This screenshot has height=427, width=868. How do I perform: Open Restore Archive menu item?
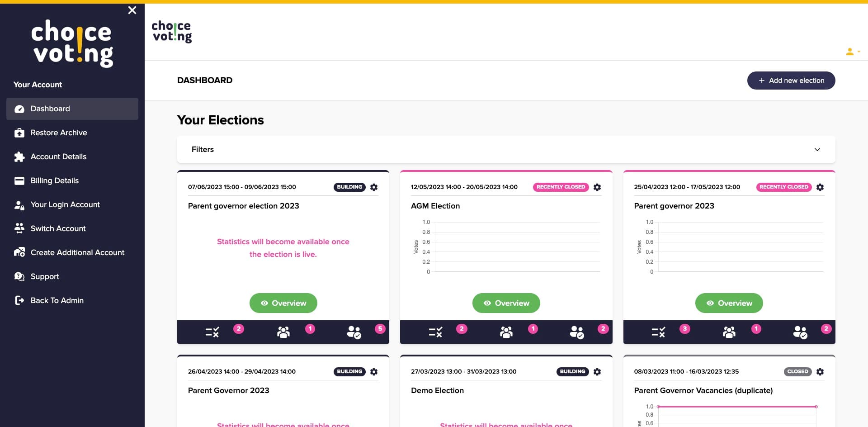72,133
